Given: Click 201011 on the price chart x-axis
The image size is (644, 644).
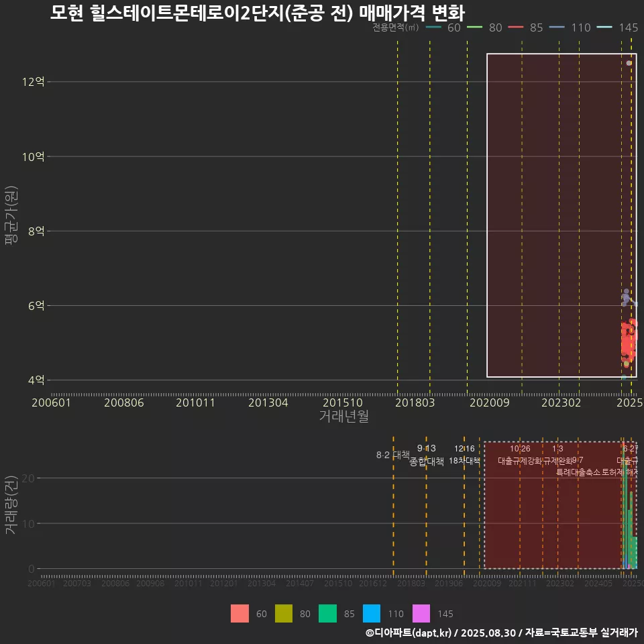Looking at the screenshot, I should 195,402.
